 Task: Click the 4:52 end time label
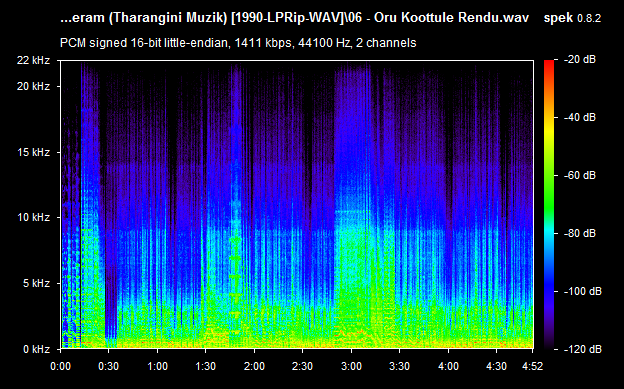click(x=532, y=366)
